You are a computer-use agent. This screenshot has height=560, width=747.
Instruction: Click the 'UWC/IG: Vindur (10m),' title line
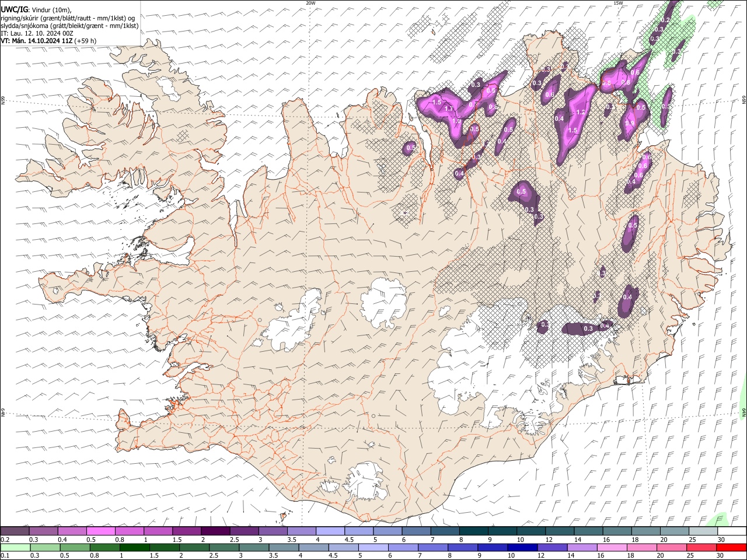tap(36, 10)
